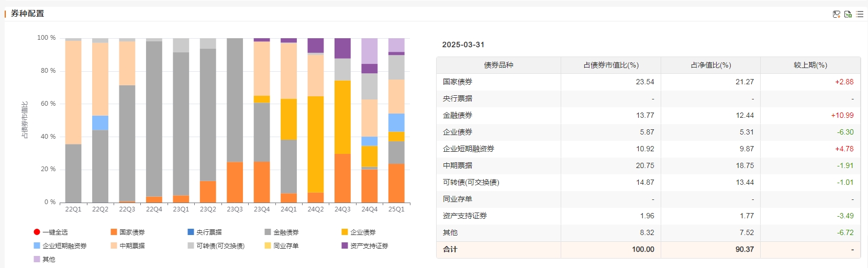Select the 企业短期融资券 row label
The image size is (868, 268).
[x=469, y=149]
